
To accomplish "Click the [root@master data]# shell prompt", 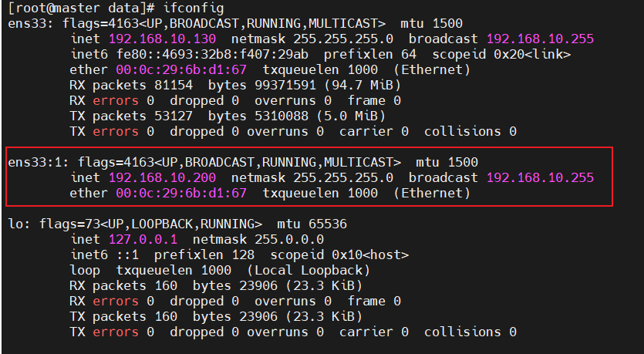I will [x=82, y=8].
